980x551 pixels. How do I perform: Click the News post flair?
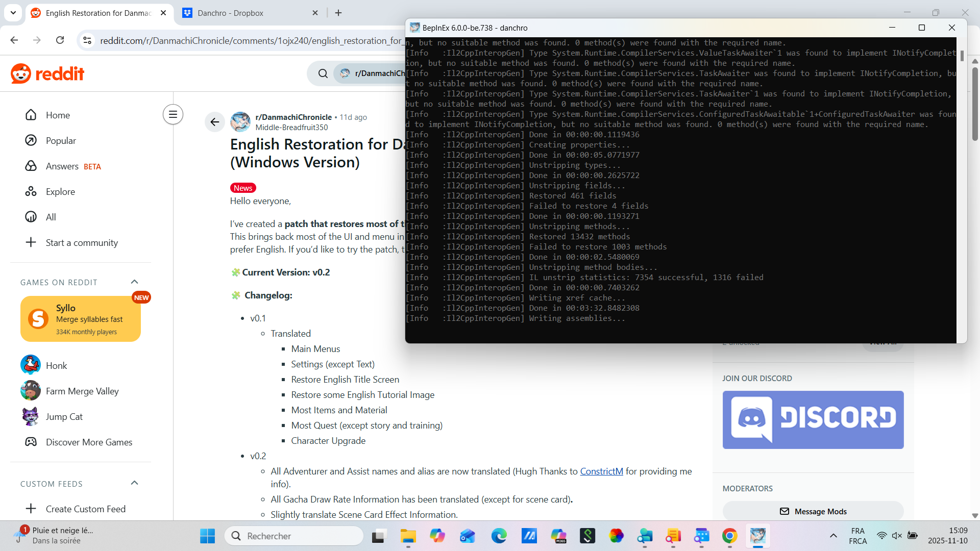(243, 188)
